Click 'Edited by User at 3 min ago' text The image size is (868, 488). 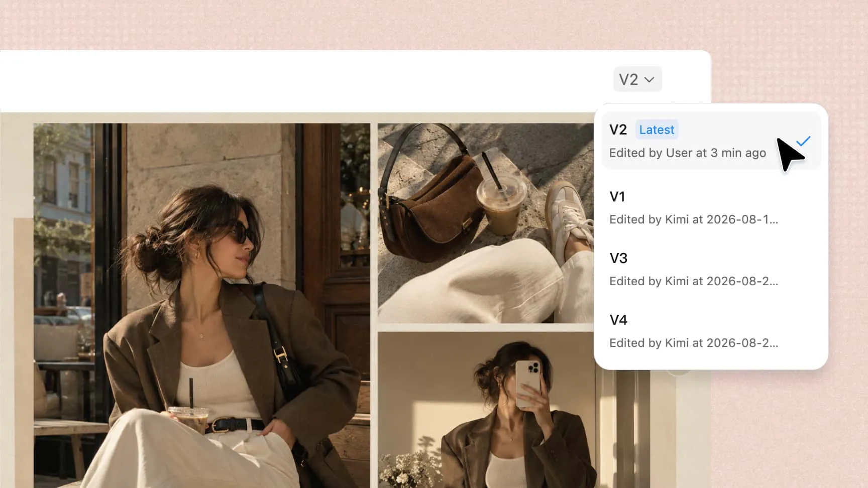(x=688, y=153)
